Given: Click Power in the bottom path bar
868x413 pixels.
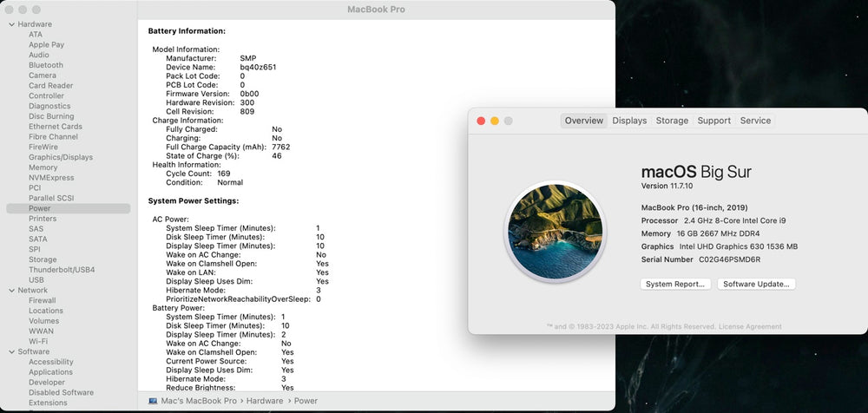Looking at the screenshot, I should (x=306, y=401).
